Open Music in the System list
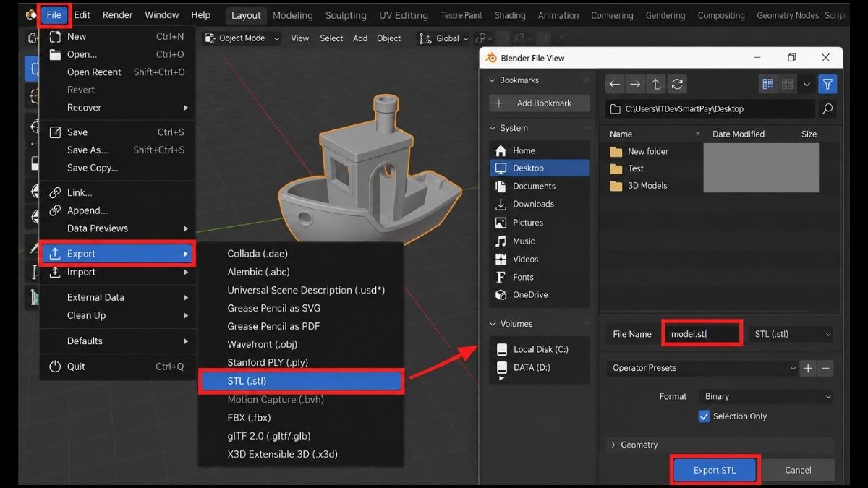Image resolution: width=868 pixels, height=488 pixels. [539, 241]
